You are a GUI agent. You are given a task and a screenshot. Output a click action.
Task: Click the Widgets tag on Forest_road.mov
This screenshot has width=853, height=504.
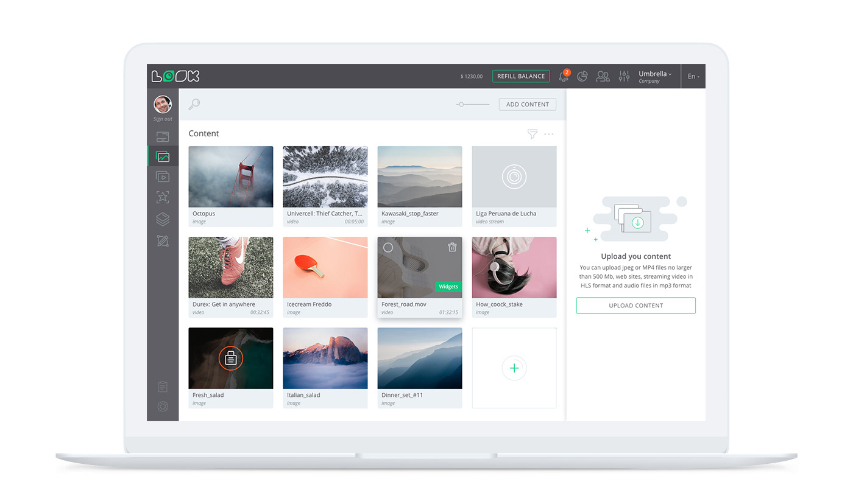tap(448, 287)
